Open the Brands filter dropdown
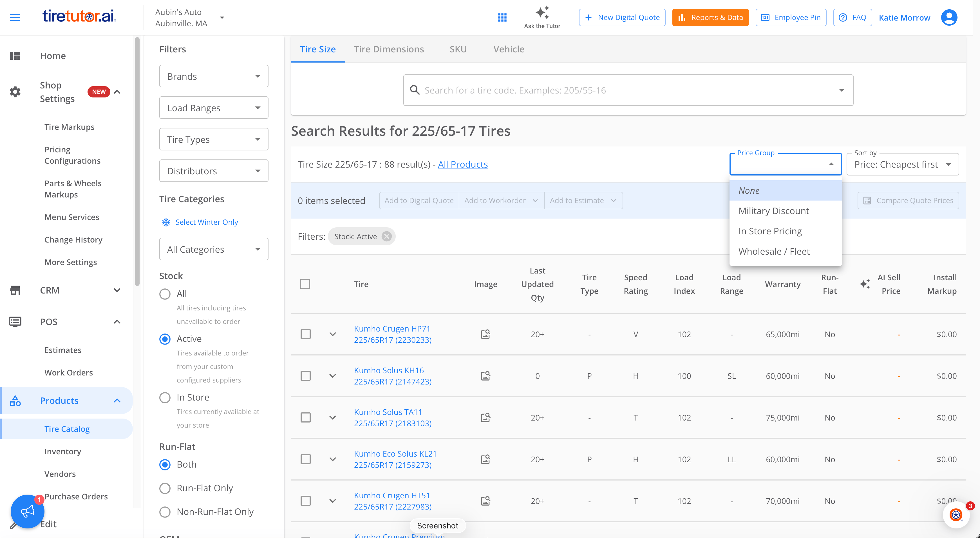The image size is (980, 538). (214, 76)
